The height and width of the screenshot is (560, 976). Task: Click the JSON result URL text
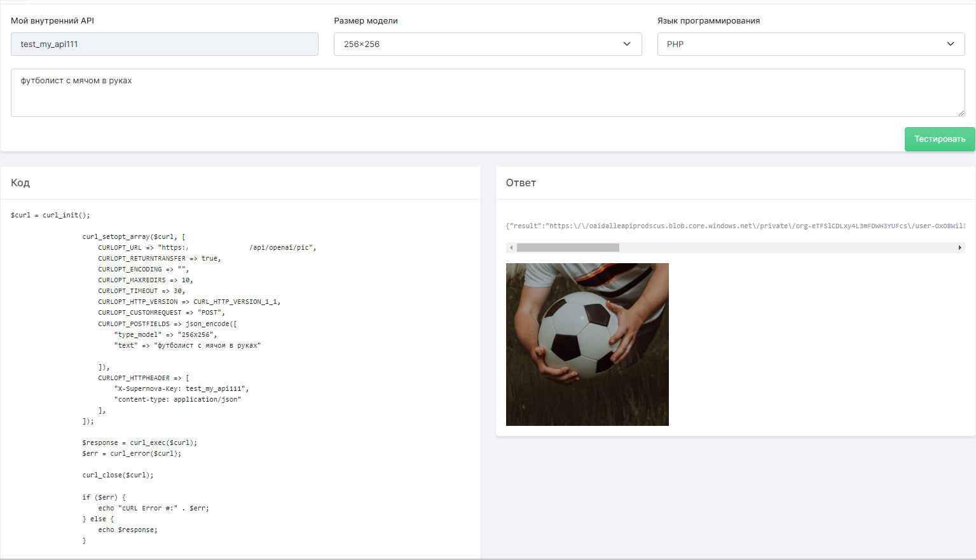point(736,226)
